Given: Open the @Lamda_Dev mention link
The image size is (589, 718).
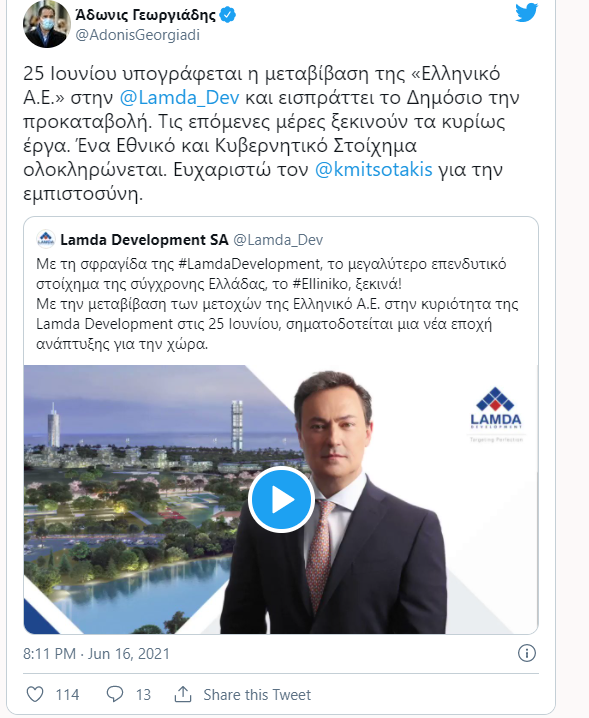Looking at the screenshot, I should click(x=180, y=98).
